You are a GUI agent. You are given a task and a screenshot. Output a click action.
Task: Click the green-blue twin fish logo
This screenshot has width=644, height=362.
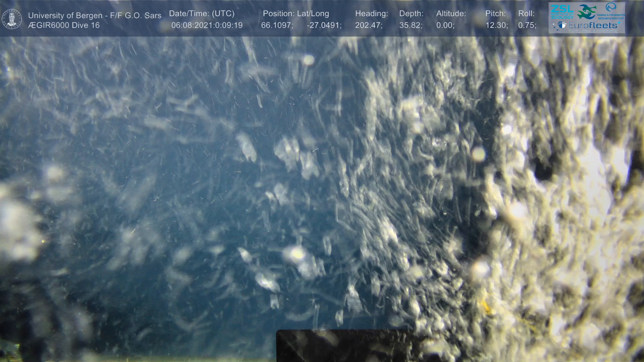(x=586, y=12)
